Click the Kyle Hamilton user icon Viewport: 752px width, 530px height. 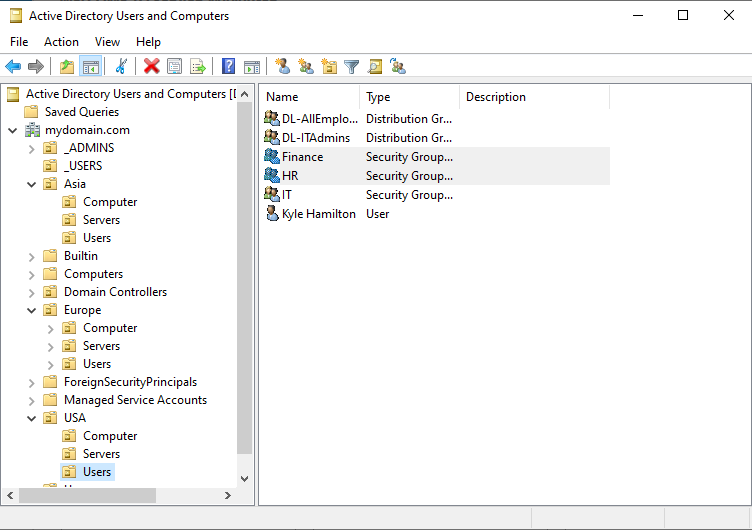272,213
